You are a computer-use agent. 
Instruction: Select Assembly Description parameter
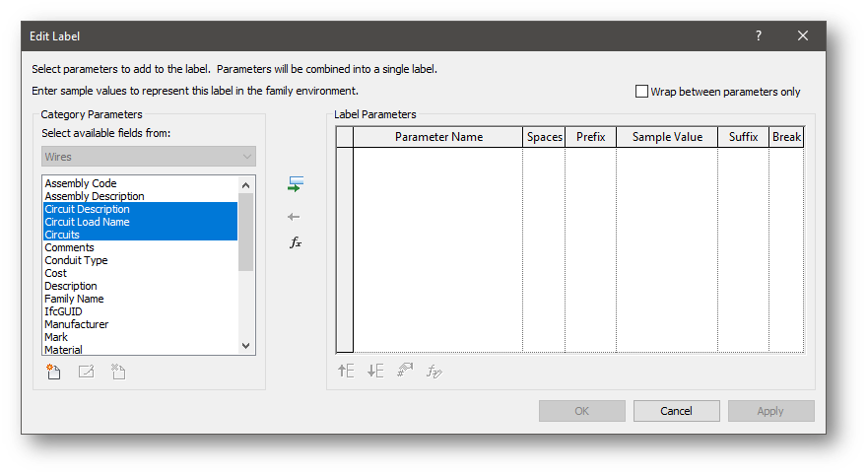(95, 196)
